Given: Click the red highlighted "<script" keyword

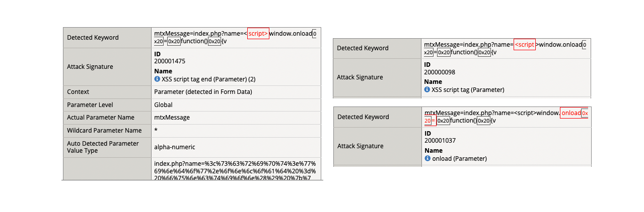Looking at the screenshot, I should (524, 45).
